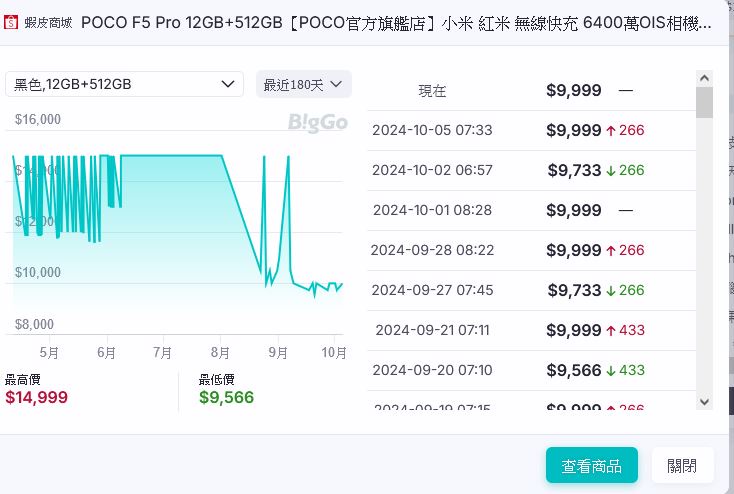Select the 2024-10-01 08:28 price entry

click(x=530, y=210)
